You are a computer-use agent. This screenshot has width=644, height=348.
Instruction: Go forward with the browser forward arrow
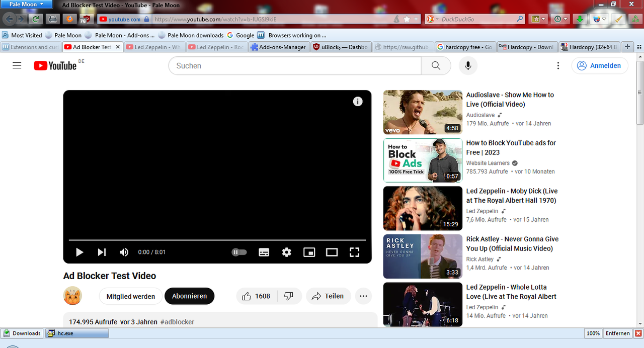21,19
